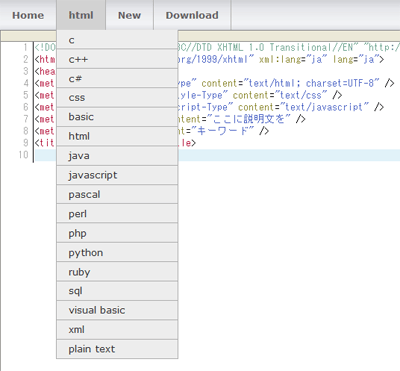Select pascal from the dropdown

(x=117, y=194)
